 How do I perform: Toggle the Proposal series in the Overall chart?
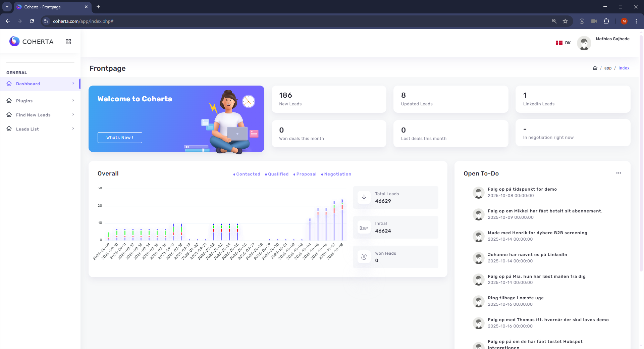pyautogui.click(x=306, y=174)
